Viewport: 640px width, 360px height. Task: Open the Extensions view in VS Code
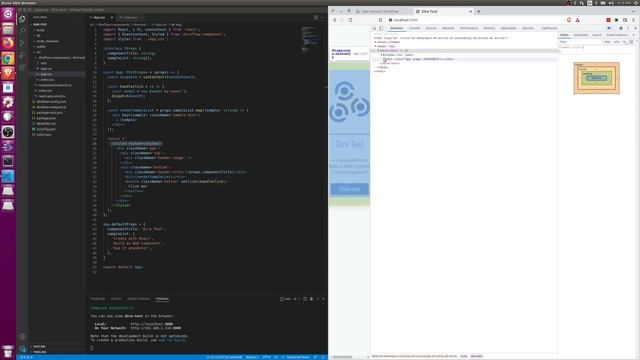[22, 67]
